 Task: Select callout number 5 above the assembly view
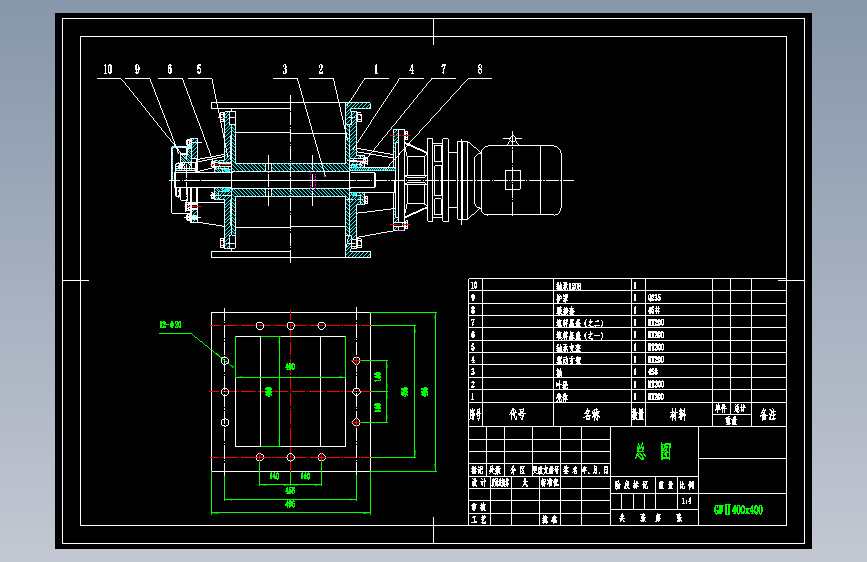pyautogui.click(x=199, y=69)
